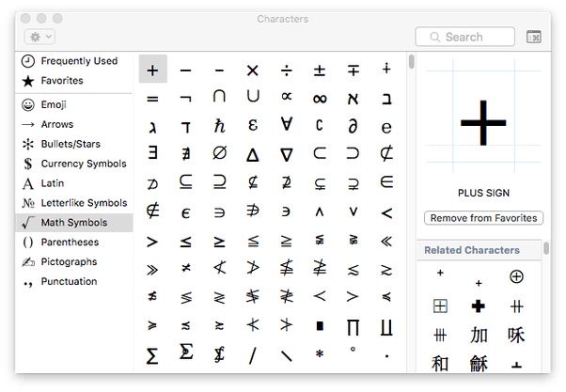Select the plus-minus ± symbol
The height and width of the screenshot is (392, 566).
coord(320,70)
